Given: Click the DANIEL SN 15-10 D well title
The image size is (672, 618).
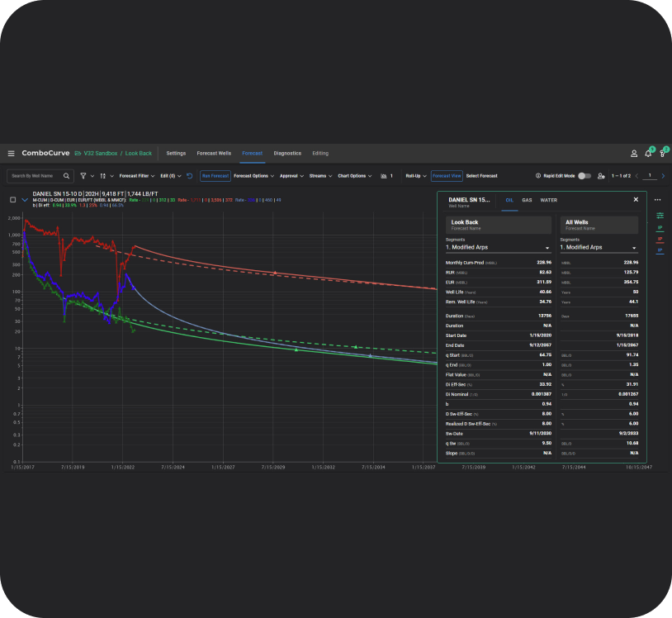Looking at the screenshot, I should (95, 194).
